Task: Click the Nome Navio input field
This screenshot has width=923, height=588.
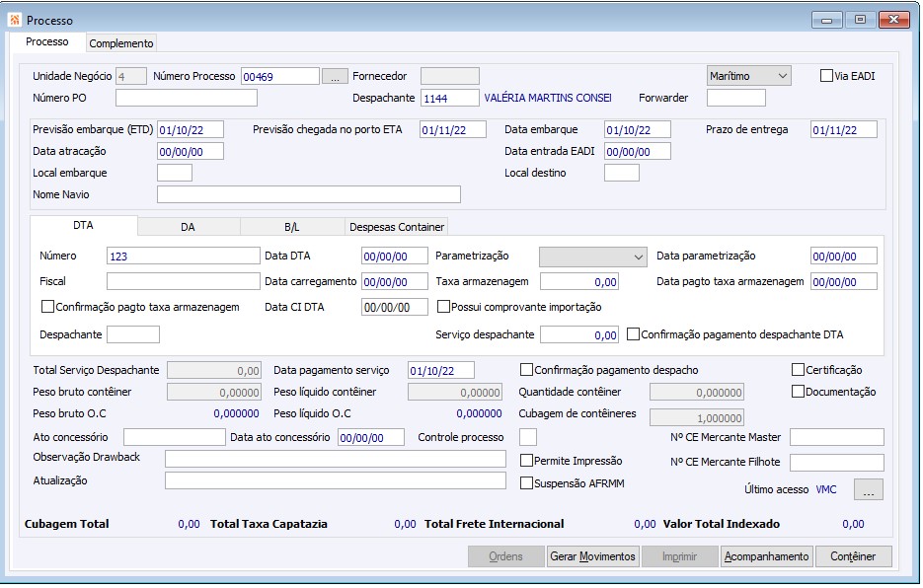Action: pyautogui.click(x=308, y=194)
